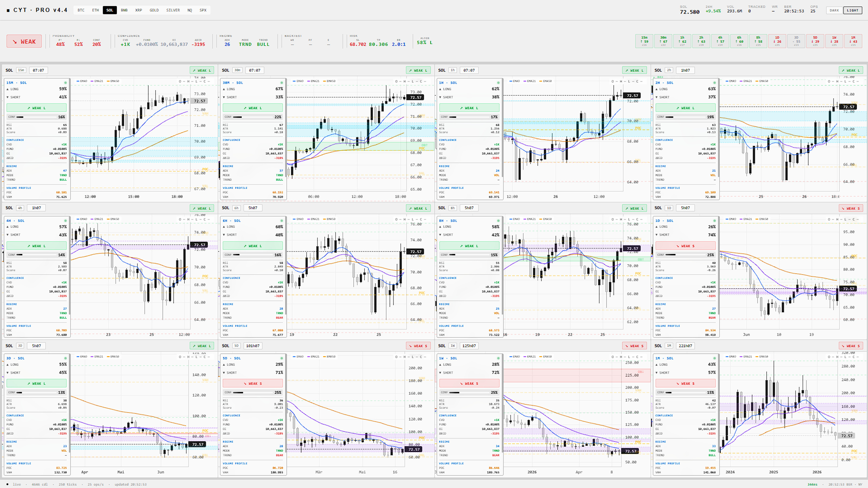Click the CONF 16% bar in 15M card
This screenshot has width=868, height=488.
[x=36, y=117]
